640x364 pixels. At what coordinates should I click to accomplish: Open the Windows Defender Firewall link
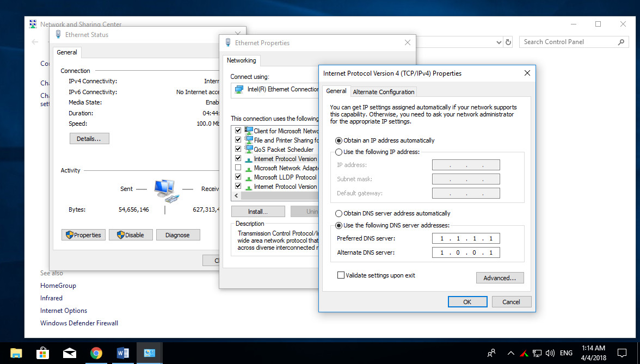click(79, 323)
